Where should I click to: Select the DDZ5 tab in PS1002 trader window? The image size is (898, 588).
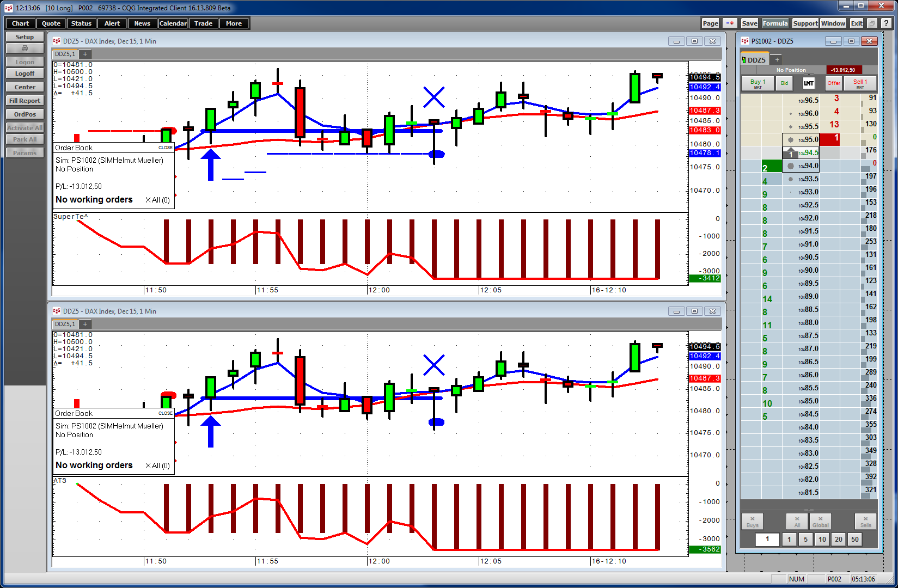pos(754,60)
